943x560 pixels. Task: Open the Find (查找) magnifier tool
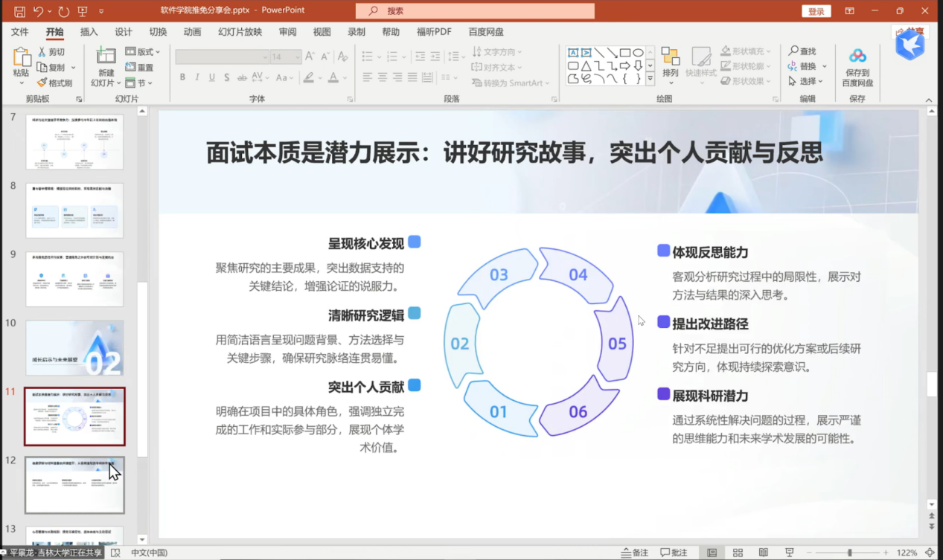point(794,51)
